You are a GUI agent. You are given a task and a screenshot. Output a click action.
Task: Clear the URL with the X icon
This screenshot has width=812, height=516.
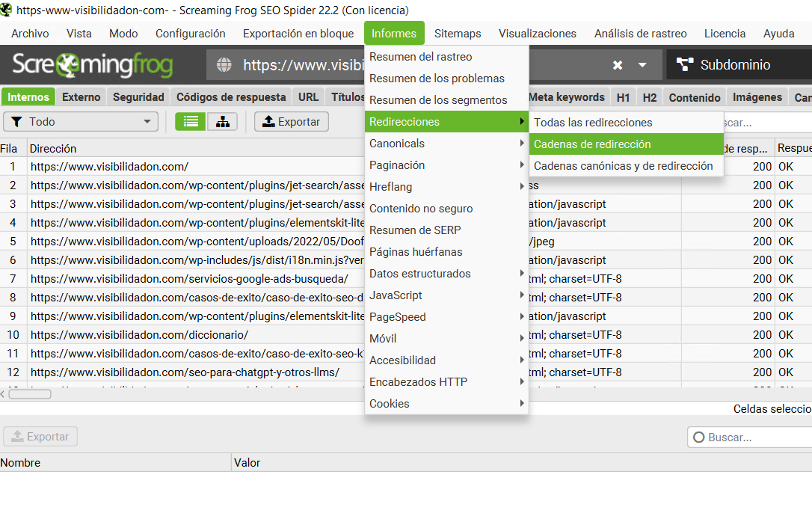(x=618, y=65)
